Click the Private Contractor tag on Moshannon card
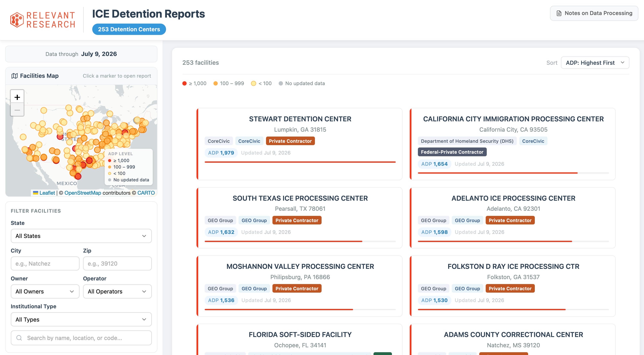Screen dimensions: 644x355 tap(297, 289)
